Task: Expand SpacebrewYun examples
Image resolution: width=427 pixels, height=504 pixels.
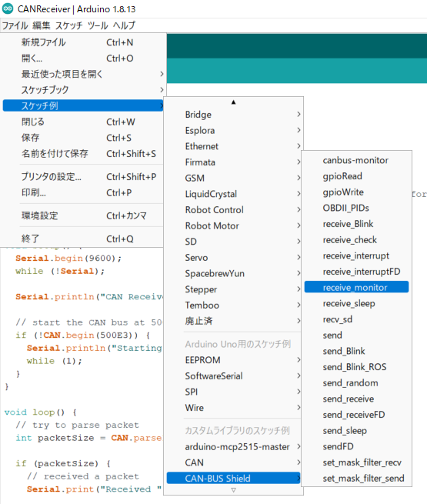Action: [234, 273]
